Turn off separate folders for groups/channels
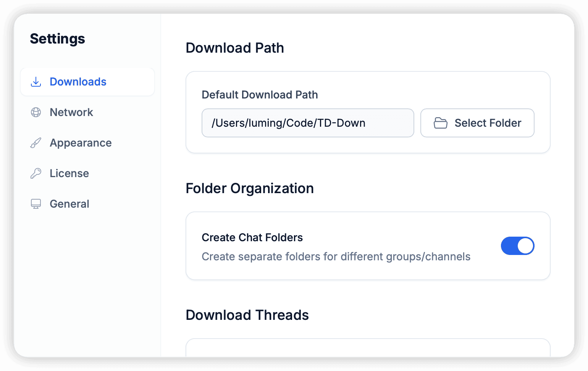 click(518, 246)
